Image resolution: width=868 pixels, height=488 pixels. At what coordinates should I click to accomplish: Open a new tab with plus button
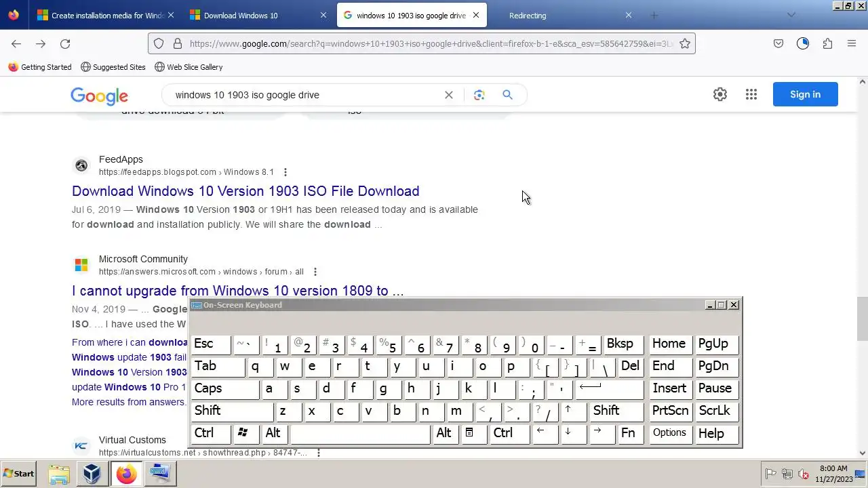tap(654, 15)
